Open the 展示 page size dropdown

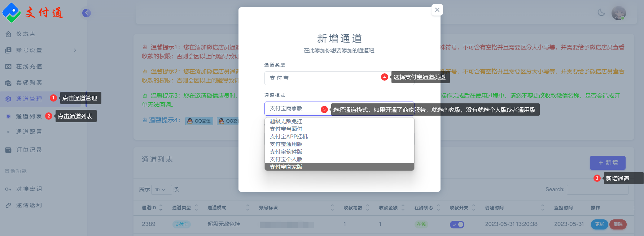(161, 189)
